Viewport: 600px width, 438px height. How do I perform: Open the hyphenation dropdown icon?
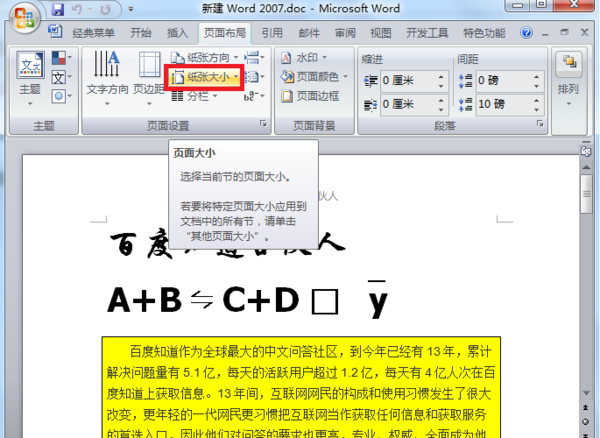pyautogui.click(x=254, y=96)
